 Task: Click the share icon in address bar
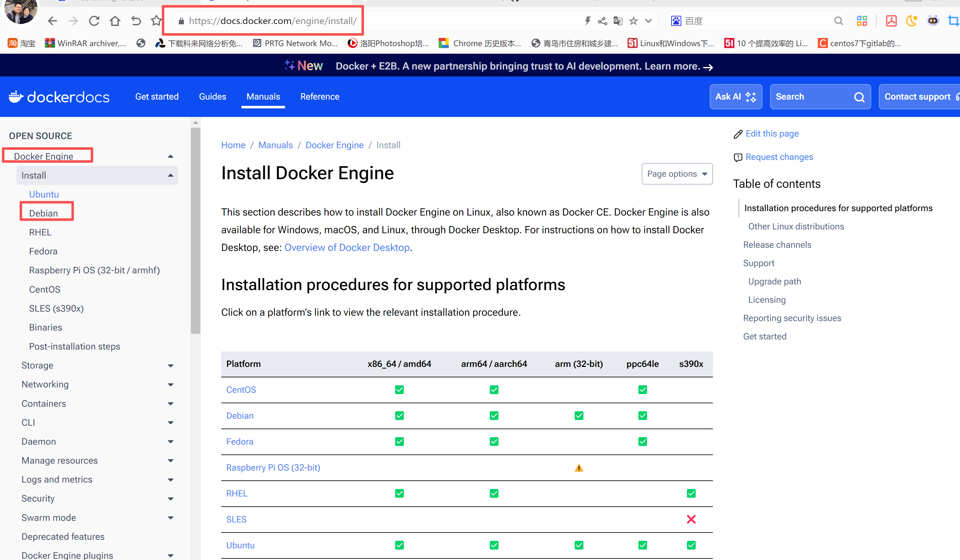[602, 21]
